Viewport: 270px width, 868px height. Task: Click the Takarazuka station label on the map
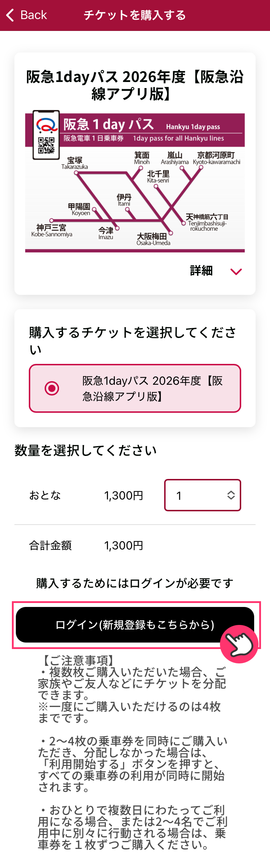tap(75, 163)
